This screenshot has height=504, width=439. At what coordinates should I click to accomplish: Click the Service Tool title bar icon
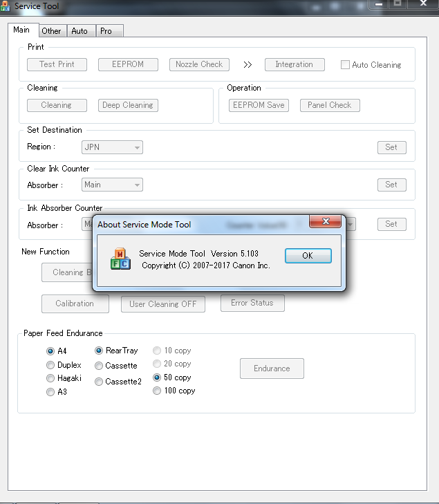(x=5, y=6)
